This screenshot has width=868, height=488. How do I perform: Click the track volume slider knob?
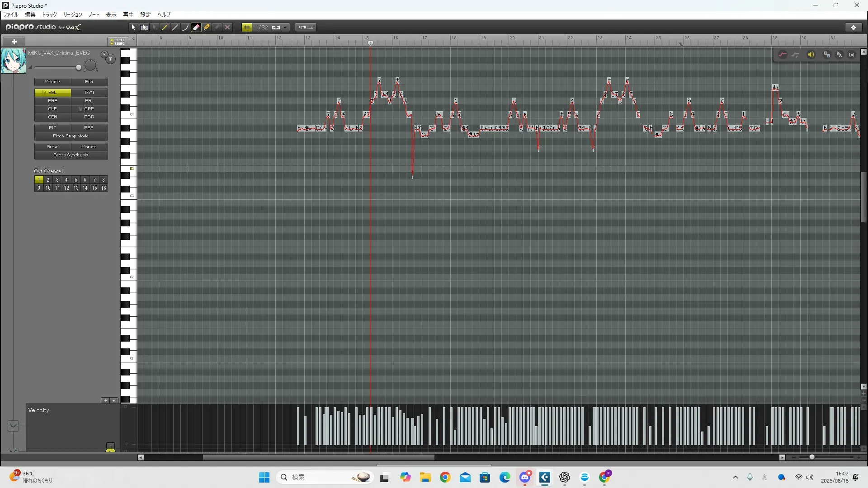(x=79, y=68)
